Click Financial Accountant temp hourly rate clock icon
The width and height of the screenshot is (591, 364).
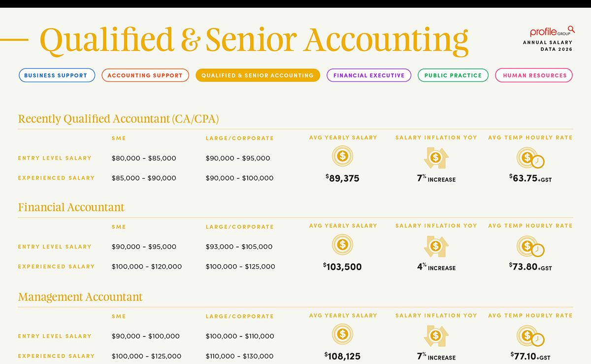click(530, 247)
